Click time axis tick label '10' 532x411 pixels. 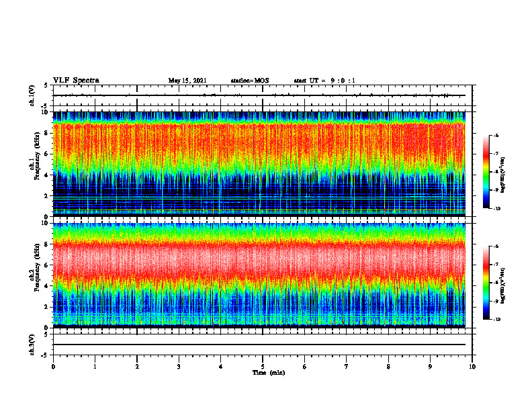click(x=472, y=367)
